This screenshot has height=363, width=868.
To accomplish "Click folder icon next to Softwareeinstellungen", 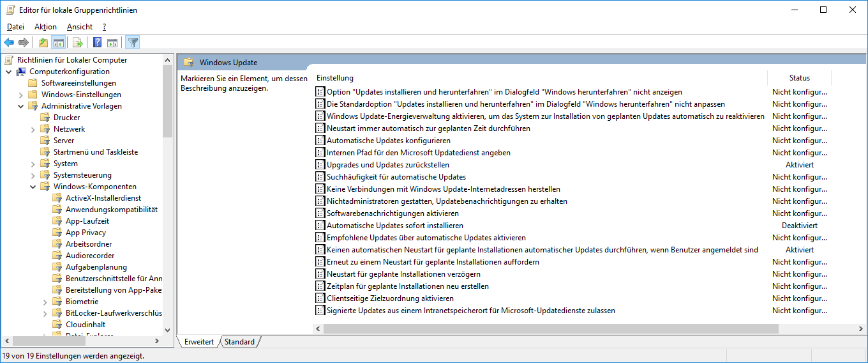I will (x=33, y=83).
